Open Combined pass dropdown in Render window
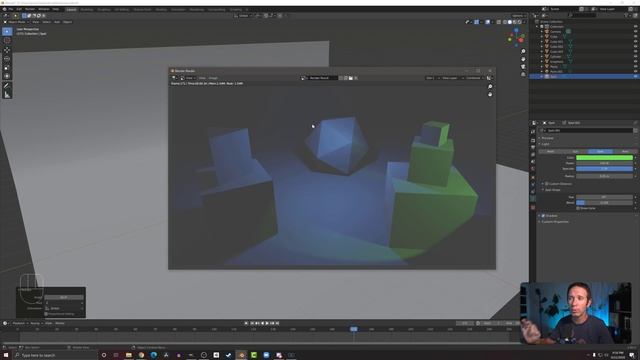The image size is (640, 360). pos(474,78)
